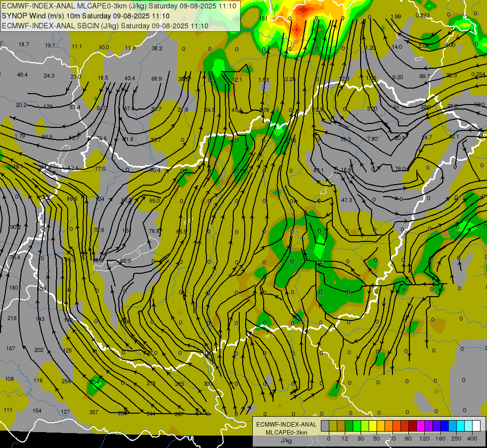Click the ECMWF-INDEX-ANAL SBCIN header line
Image resolution: width=487 pixels, height=448 pixels.
point(105,26)
